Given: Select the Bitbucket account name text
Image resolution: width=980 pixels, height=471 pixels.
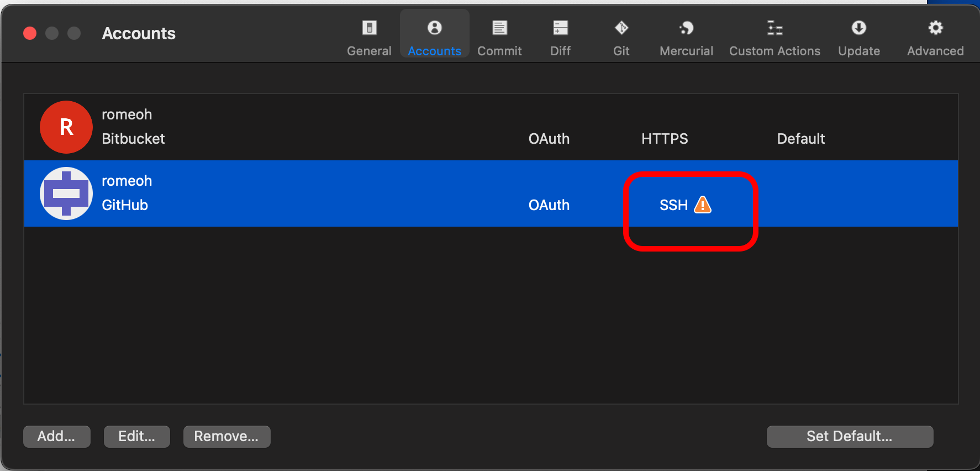Looking at the screenshot, I should coord(127,114).
